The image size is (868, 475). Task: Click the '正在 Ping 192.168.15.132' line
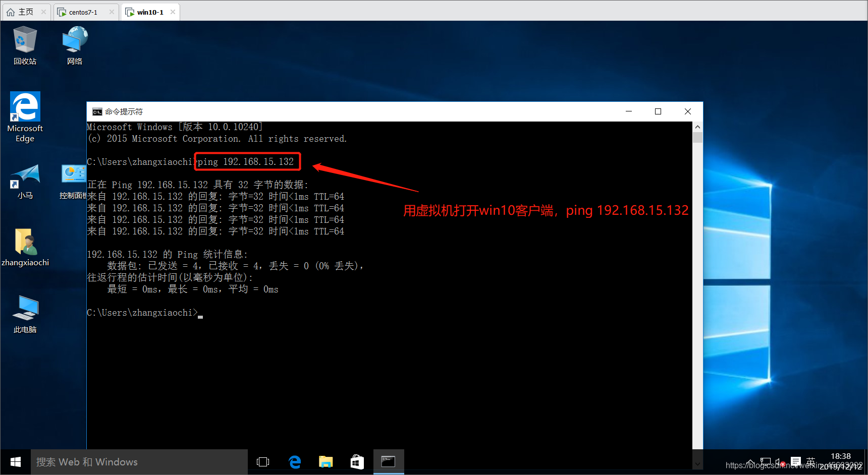198,185
